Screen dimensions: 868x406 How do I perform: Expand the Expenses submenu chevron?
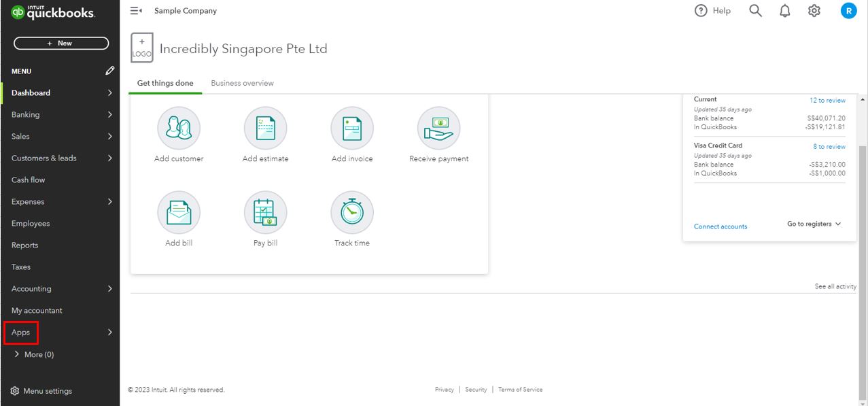click(109, 202)
